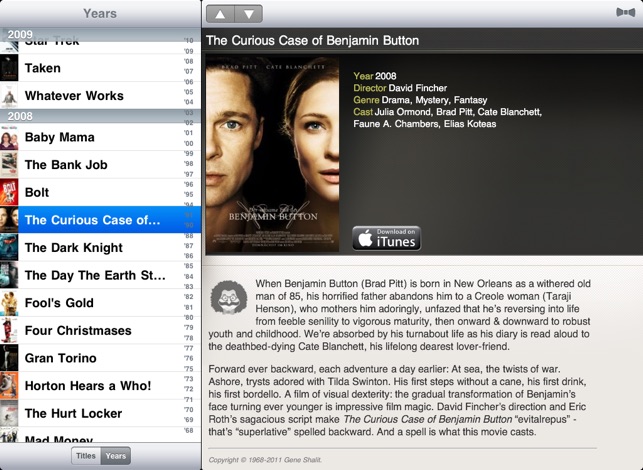643x470 pixels.
Task: Jump to '10 in the year index
Action: [x=189, y=41]
